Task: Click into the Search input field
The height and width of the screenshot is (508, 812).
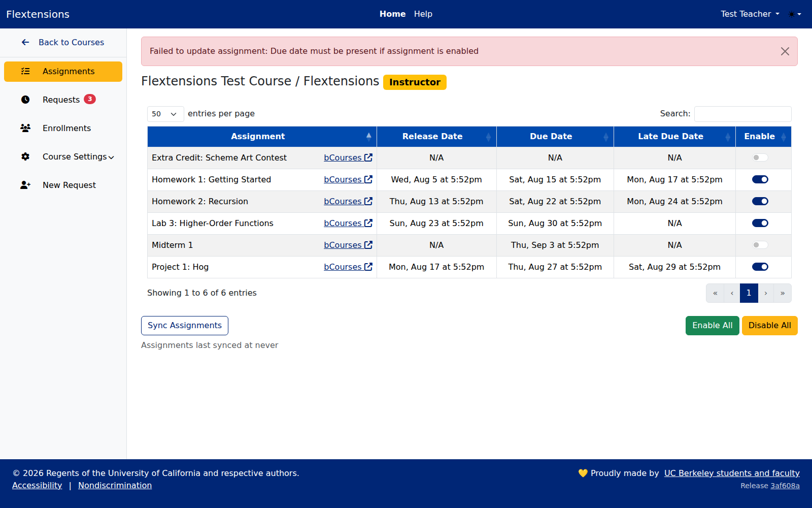Action: click(x=742, y=114)
